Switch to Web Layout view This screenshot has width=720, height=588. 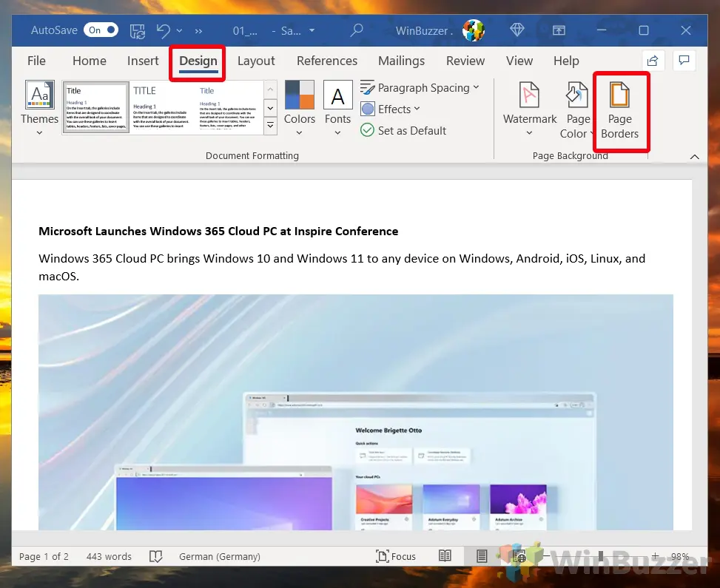click(x=519, y=555)
